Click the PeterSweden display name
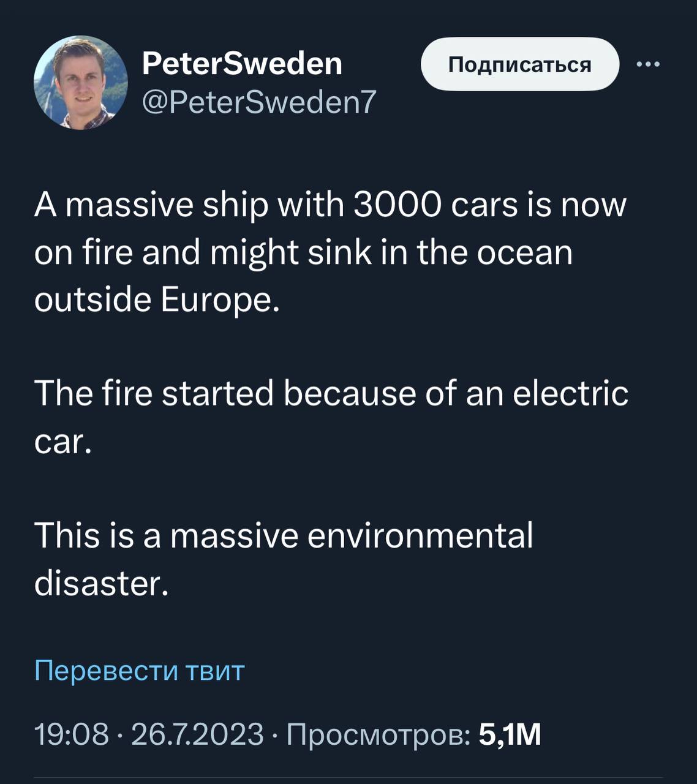 pyautogui.click(x=242, y=63)
